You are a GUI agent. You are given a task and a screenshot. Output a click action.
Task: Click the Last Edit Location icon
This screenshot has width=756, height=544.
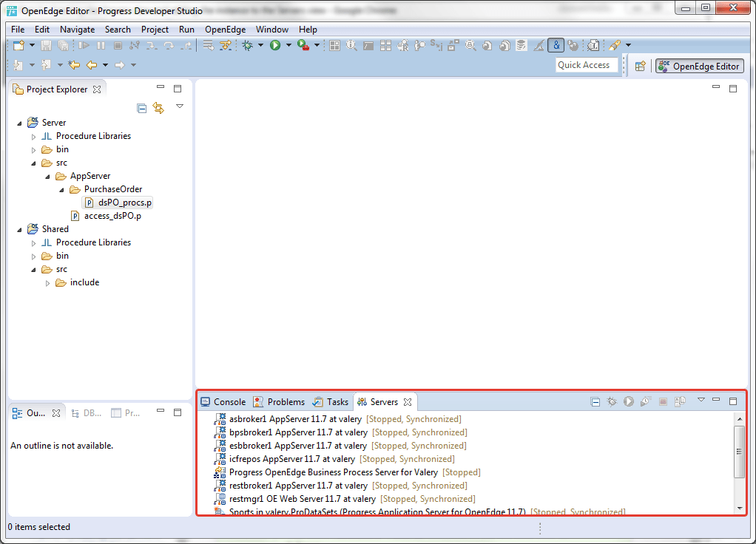click(74, 64)
